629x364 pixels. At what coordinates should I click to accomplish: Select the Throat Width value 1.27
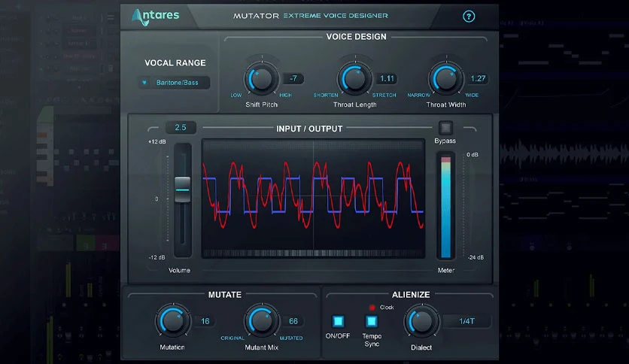click(478, 78)
